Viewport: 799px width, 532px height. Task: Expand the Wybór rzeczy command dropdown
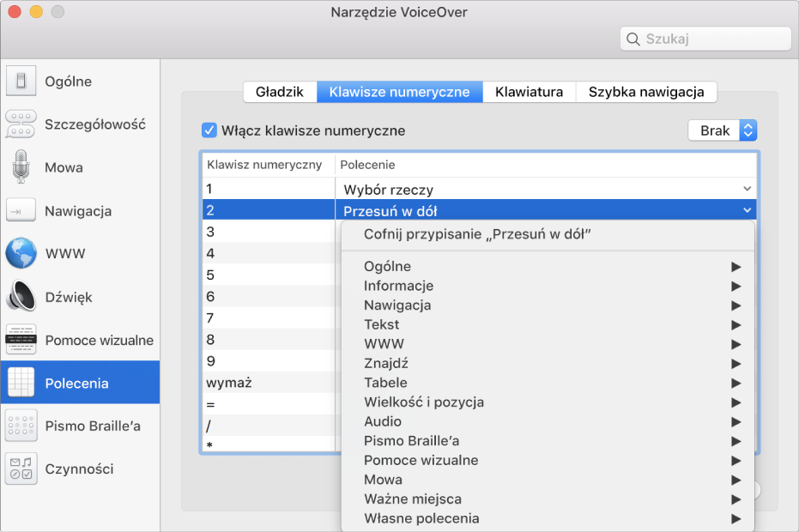coord(745,189)
